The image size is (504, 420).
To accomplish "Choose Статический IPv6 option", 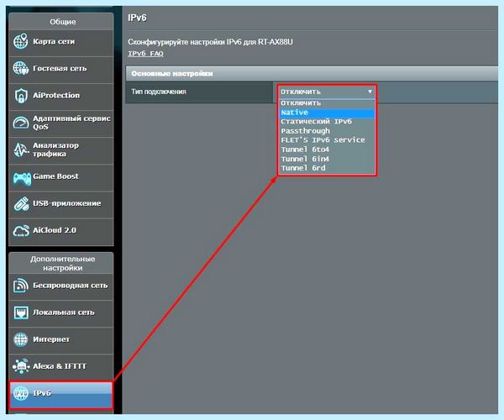I will point(327,122).
